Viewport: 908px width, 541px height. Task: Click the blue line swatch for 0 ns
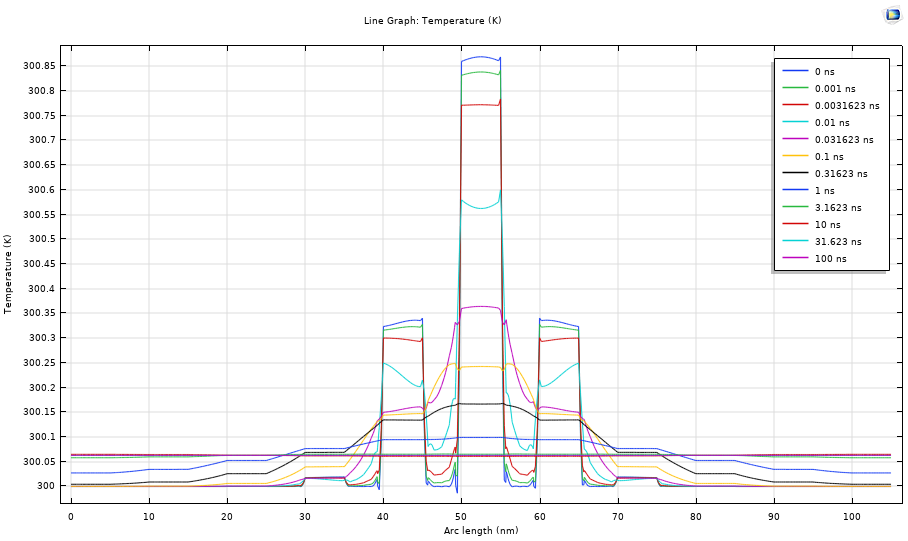[x=795, y=71]
